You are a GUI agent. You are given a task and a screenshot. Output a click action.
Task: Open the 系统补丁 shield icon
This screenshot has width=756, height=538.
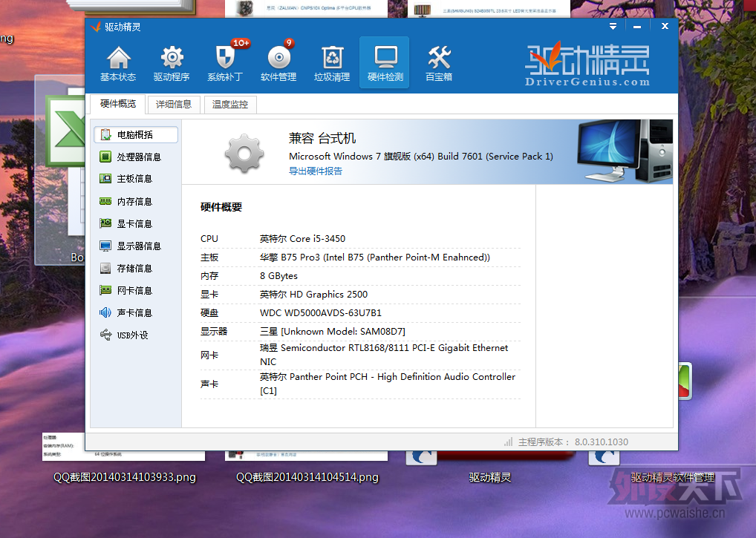tap(225, 57)
